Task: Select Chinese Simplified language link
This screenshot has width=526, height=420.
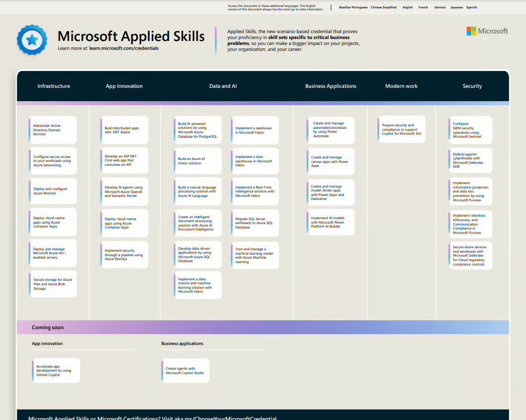Action: click(x=383, y=7)
